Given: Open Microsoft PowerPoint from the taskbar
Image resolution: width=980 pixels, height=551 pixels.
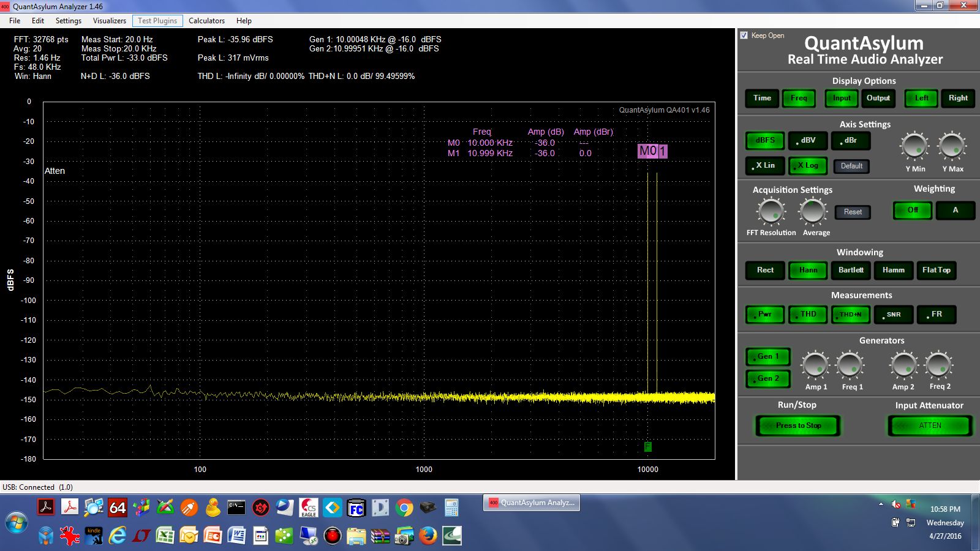Looking at the screenshot, I should coord(213,536).
